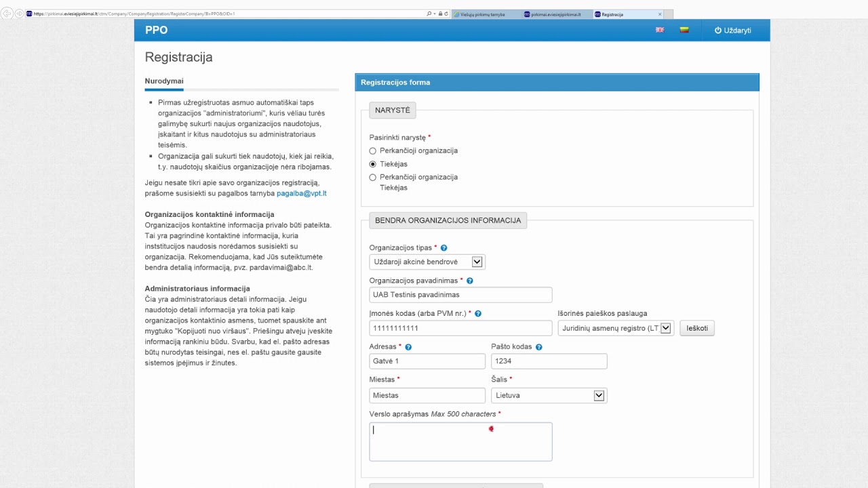Click Miestas input field
This screenshot has height=488, width=868.
[x=427, y=395]
